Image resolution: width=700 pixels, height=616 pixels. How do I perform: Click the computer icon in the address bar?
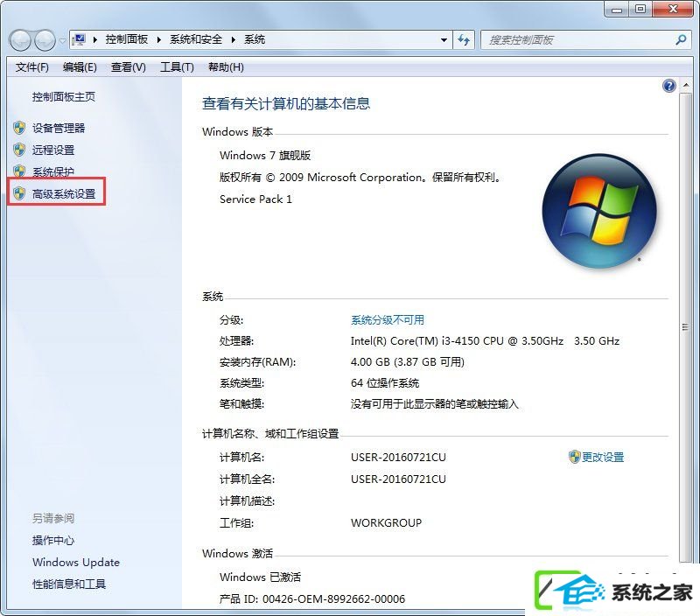[x=80, y=39]
